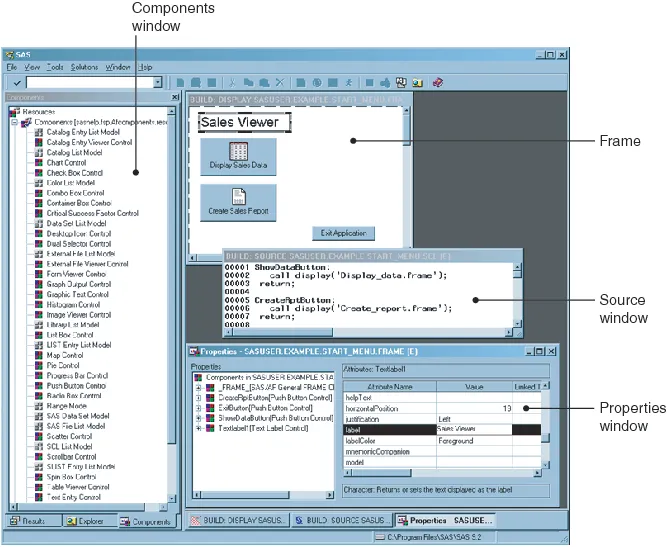
Task: Select Check Box Control in components list
Action: pos(74,173)
